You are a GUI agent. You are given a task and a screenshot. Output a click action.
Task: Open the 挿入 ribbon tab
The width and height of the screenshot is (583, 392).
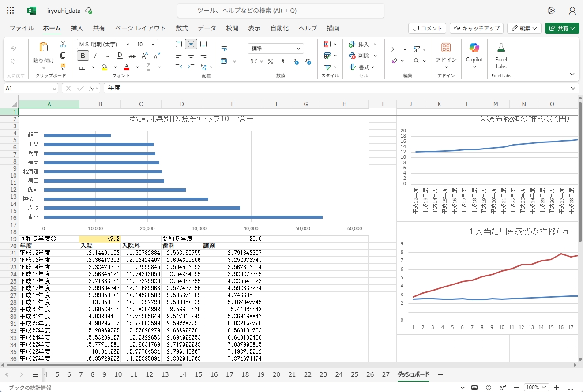coord(77,28)
